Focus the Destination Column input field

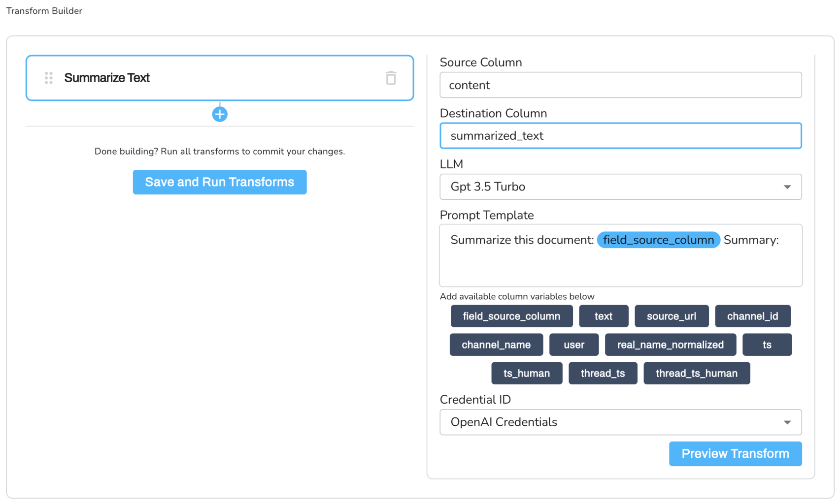620,136
